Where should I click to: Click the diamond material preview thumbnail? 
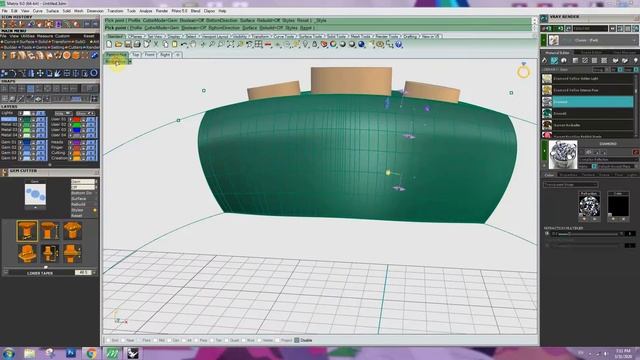563,155
